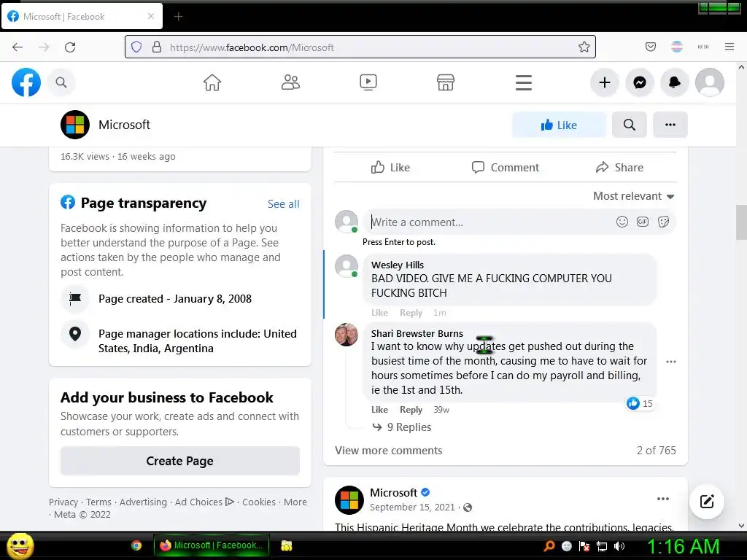Open the tracking protection shield icon

tap(136, 47)
